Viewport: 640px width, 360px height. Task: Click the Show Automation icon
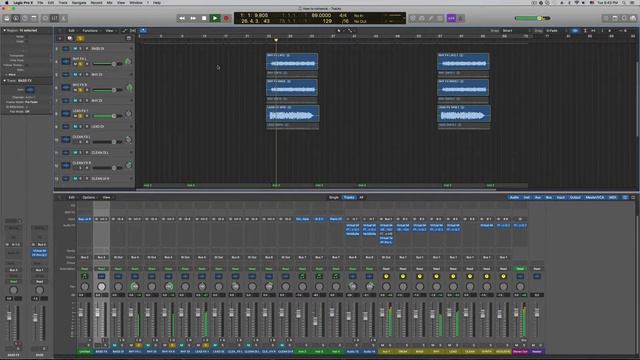[125, 31]
